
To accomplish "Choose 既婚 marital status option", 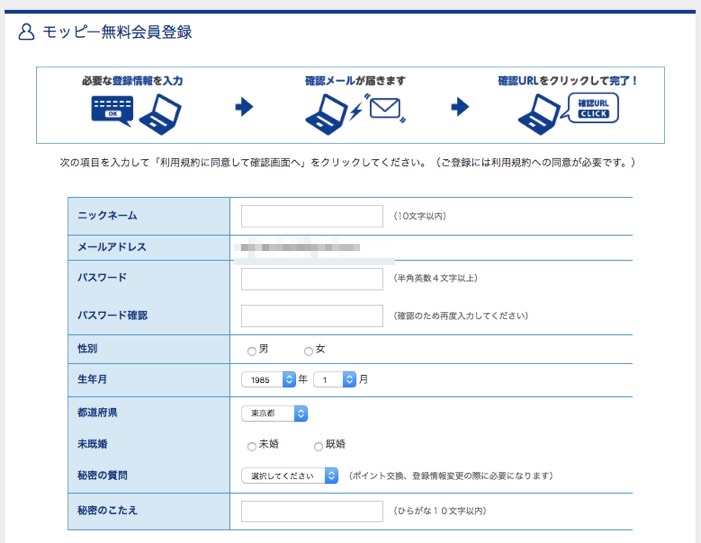I will (318, 446).
